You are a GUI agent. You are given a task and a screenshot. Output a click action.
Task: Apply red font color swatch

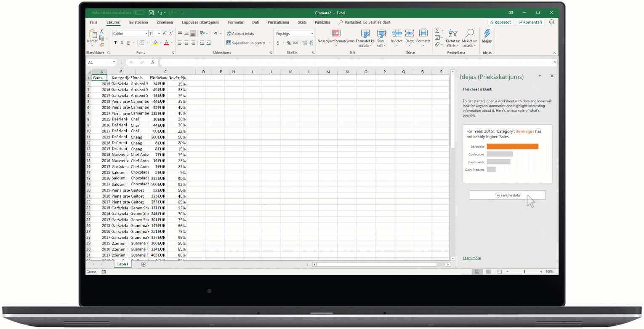pyautogui.click(x=166, y=43)
